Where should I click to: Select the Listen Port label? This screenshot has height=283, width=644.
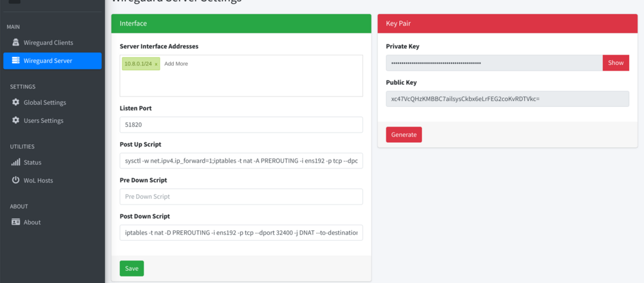135,108
